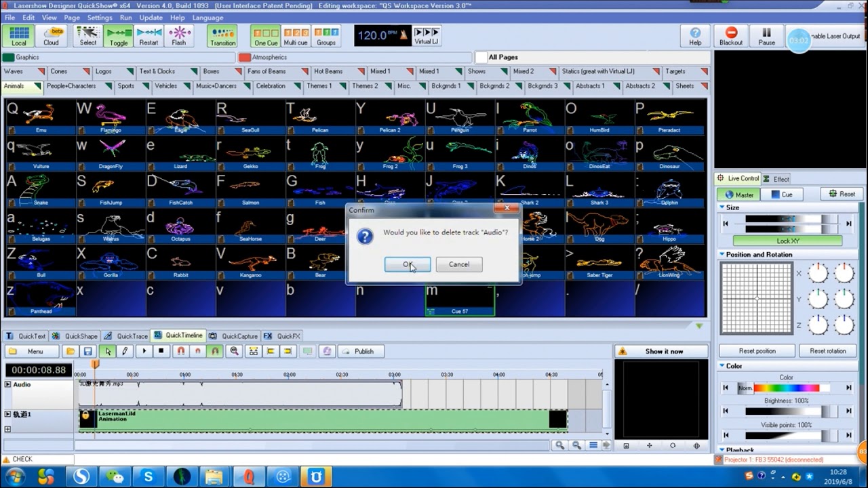Click the Color hue rainbow slider

coord(787,388)
